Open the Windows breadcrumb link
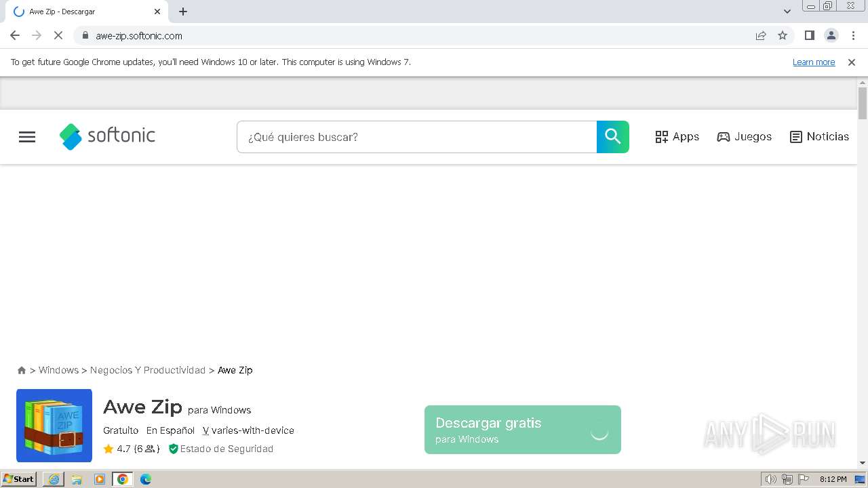This screenshot has width=868, height=488. 58,370
